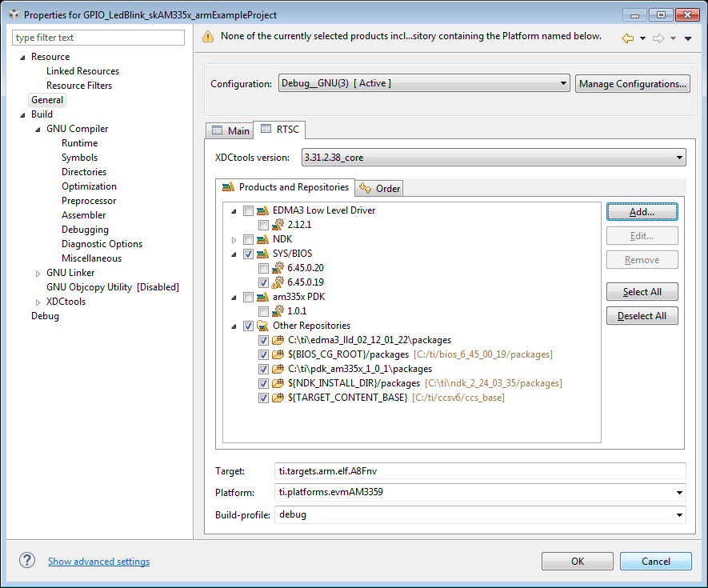Click the Deselect All button

tap(642, 316)
